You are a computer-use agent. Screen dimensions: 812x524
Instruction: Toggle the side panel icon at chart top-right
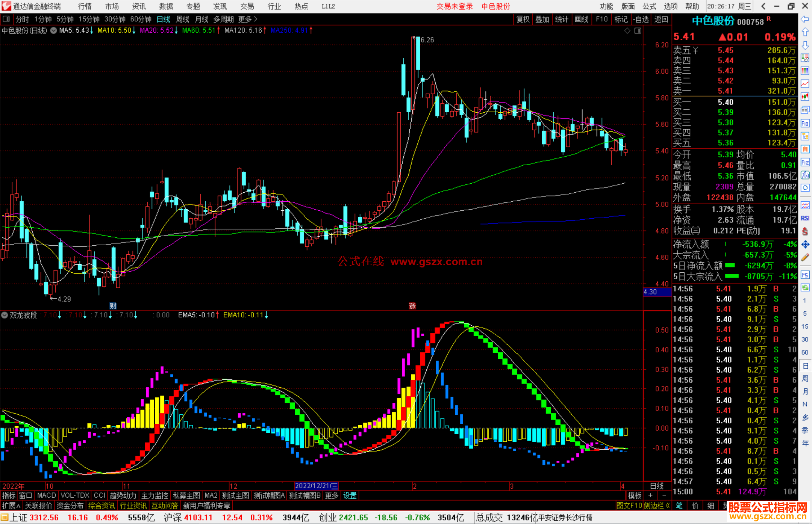click(638, 31)
